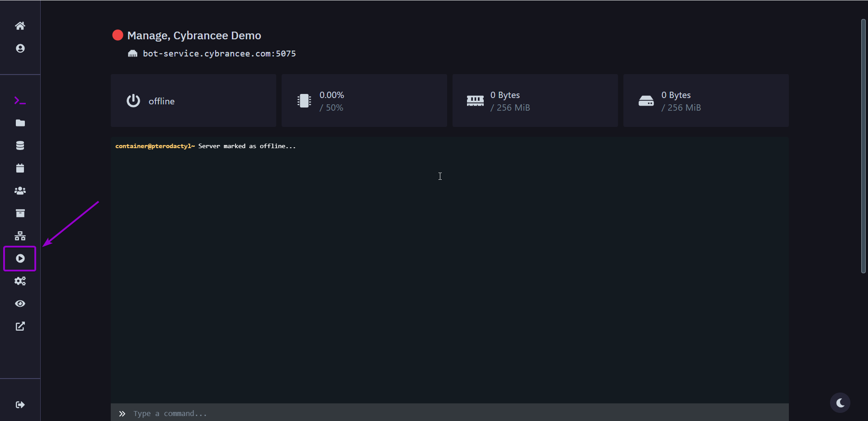Log out using the sidebar exit icon
This screenshot has height=421, width=868.
[x=20, y=405]
